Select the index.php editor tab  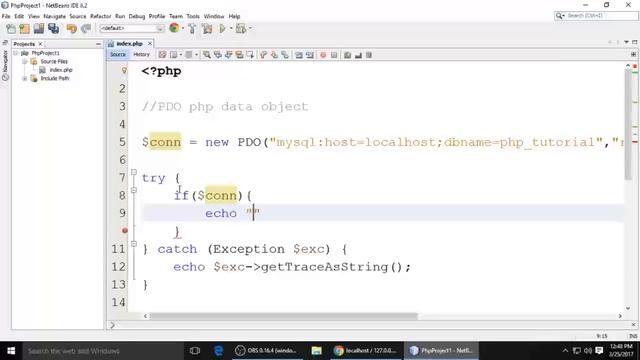point(129,44)
